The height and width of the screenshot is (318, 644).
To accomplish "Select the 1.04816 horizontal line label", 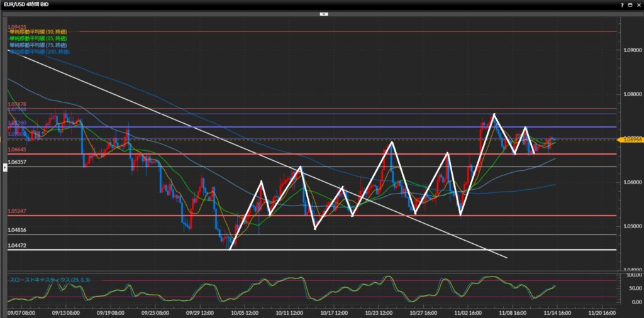I will pyautogui.click(x=16, y=230).
